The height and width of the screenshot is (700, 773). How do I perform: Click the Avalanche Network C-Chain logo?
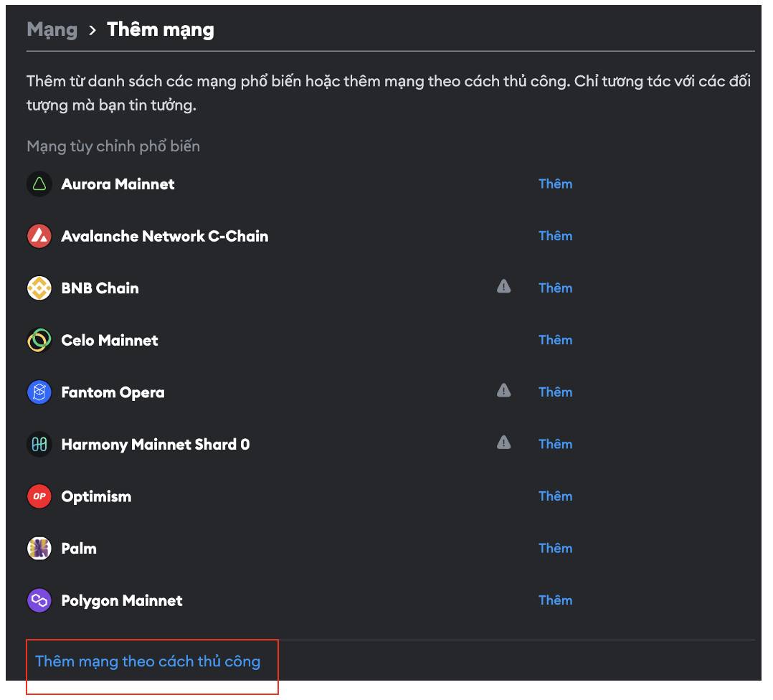[39, 236]
